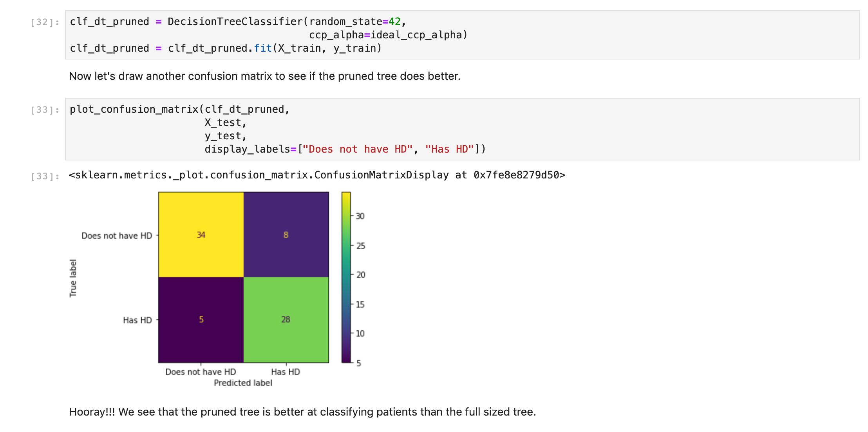Click the 'Does not have HD' y-axis label
The image size is (868, 432).
click(117, 236)
